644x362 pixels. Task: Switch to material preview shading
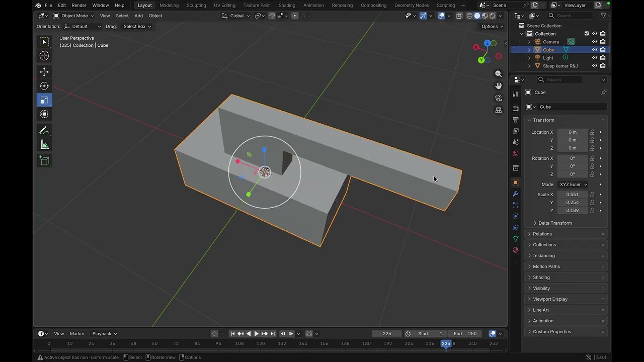[x=485, y=16]
